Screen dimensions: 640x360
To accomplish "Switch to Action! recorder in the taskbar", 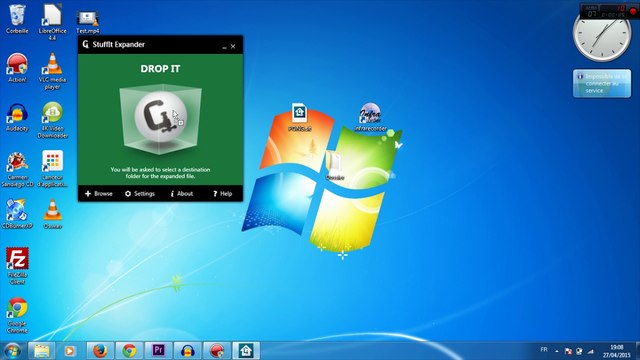I will 217,351.
